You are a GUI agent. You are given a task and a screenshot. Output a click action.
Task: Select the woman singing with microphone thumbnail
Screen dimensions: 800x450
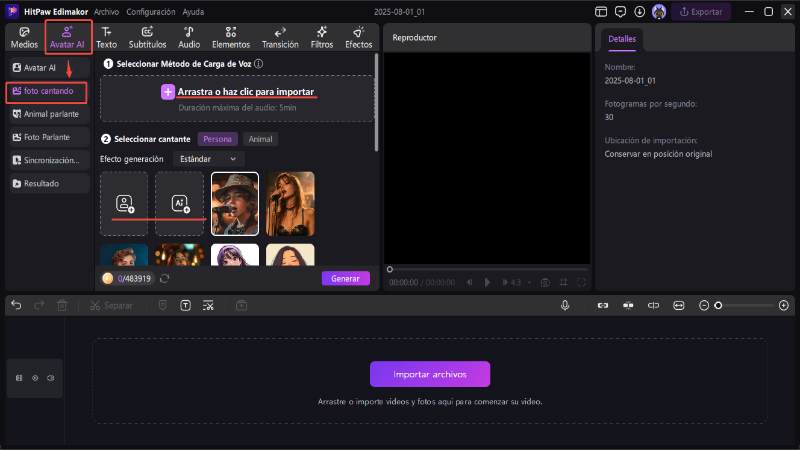[290, 204]
